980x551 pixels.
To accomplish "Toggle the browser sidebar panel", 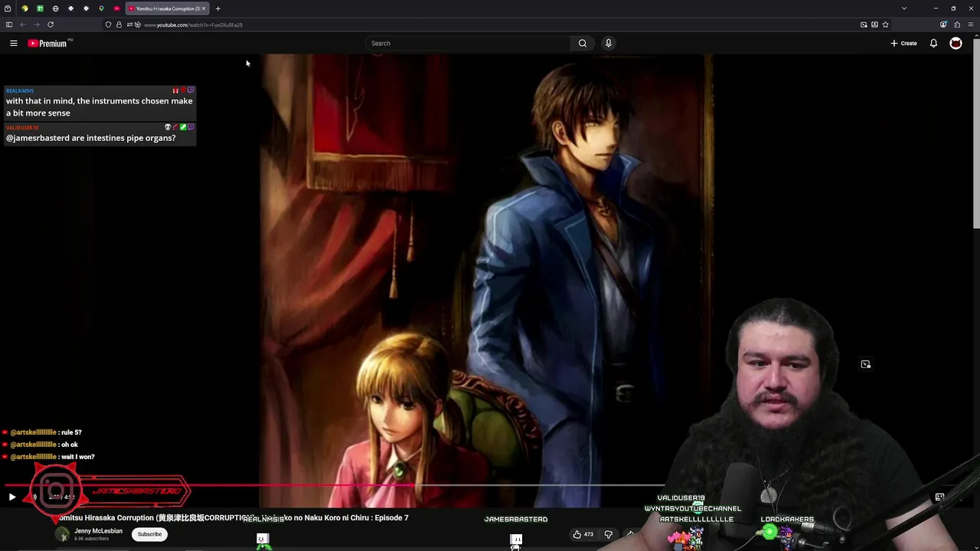I will pyautogui.click(x=9, y=24).
